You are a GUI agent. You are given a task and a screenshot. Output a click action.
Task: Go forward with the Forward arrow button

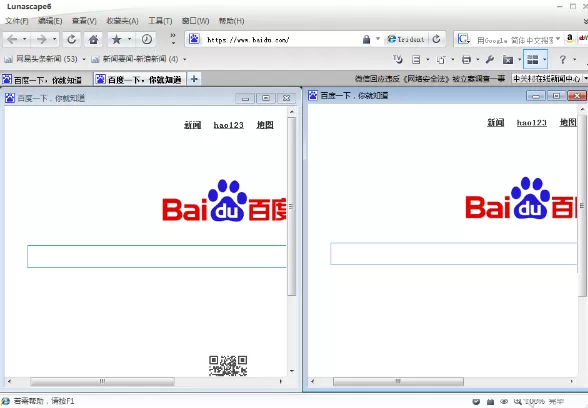point(41,39)
